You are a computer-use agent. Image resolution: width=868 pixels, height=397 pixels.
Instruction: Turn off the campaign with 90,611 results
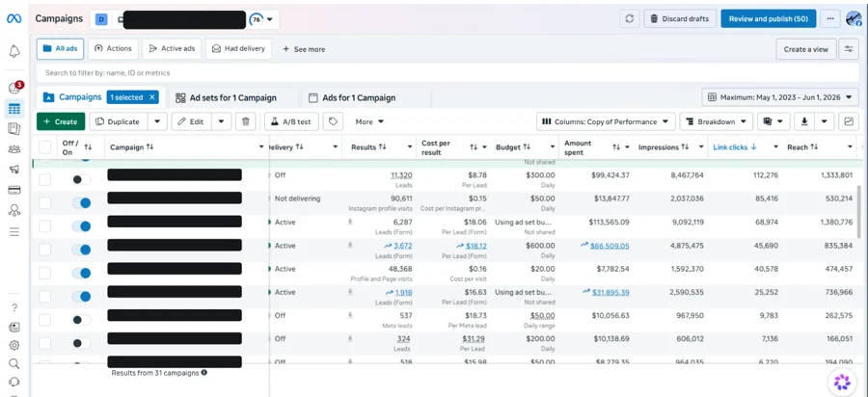81,203
